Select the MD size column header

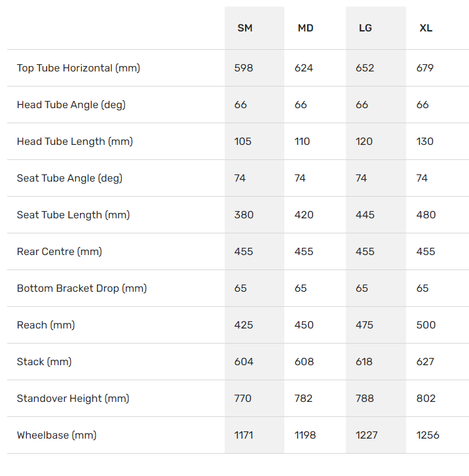pyautogui.click(x=305, y=28)
